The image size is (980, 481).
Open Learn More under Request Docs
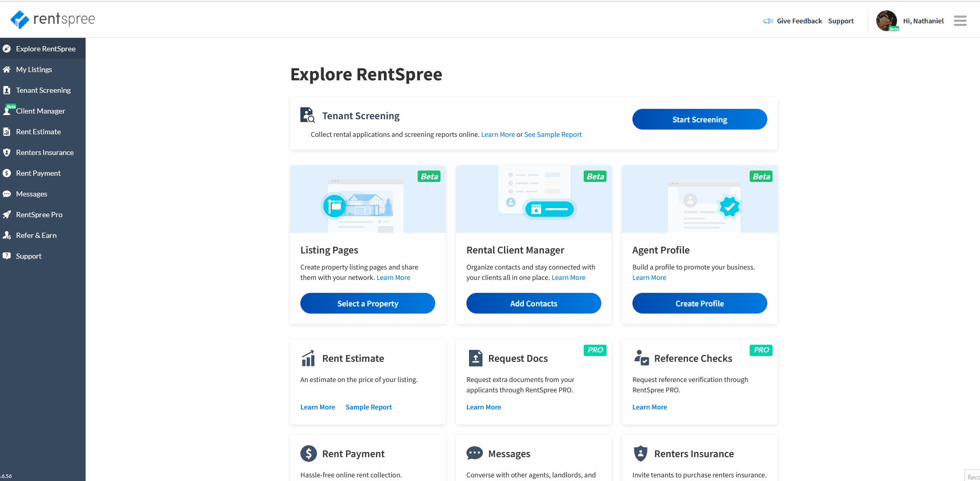484,407
